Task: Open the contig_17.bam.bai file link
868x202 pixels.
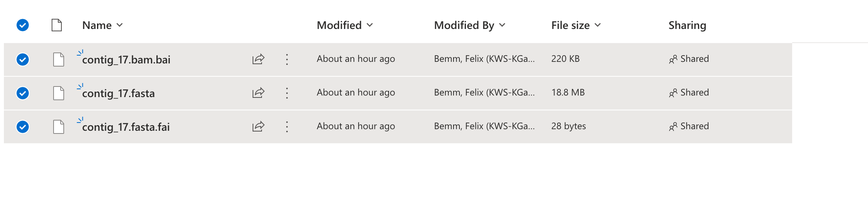Action: coord(126,60)
